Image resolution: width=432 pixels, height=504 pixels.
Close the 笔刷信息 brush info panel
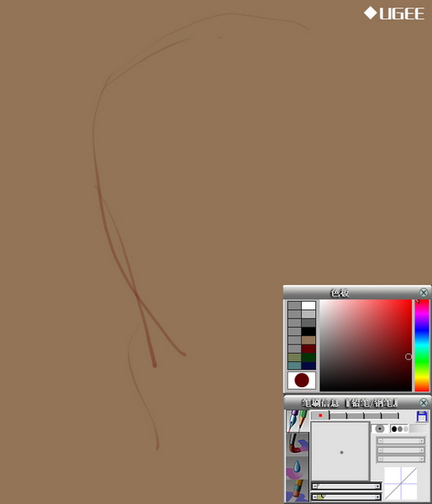[x=424, y=402]
